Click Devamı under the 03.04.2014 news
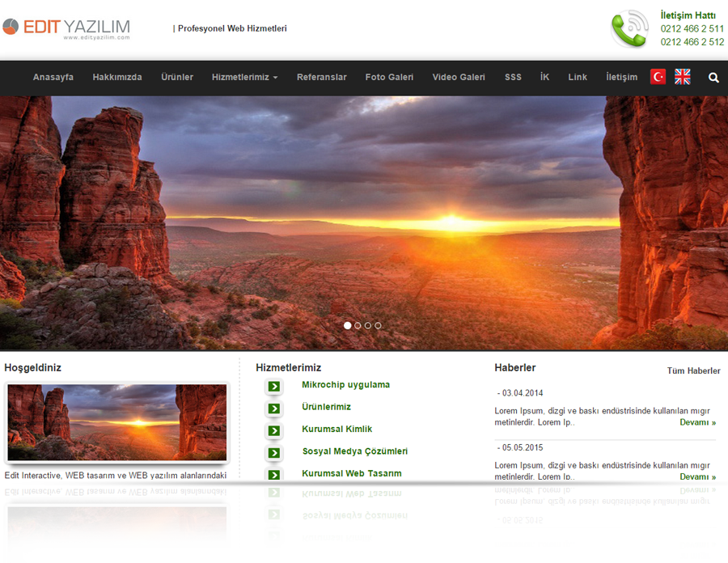This screenshot has width=728, height=563. click(x=697, y=422)
